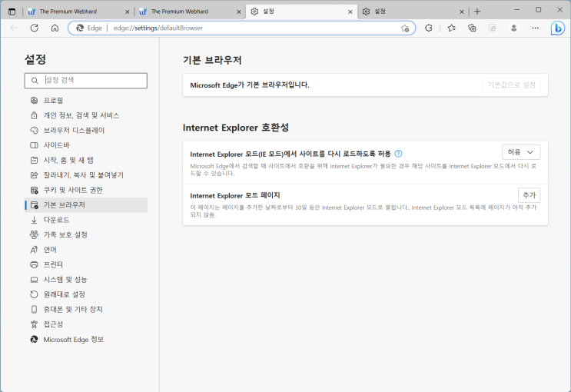Click the 시스템 및 성능 sidebar icon
Viewport: 571px width, 392px height.
click(x=35, y=280)
